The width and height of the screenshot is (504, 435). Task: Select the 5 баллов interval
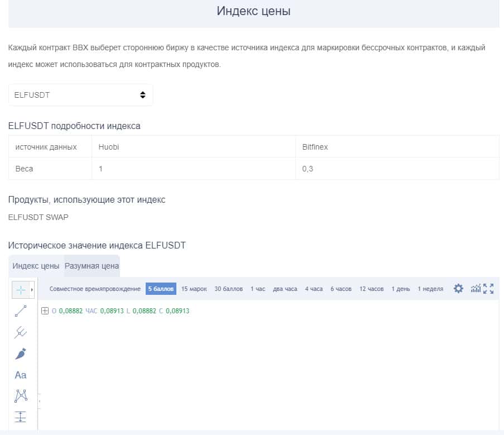[x=161, y=289]
